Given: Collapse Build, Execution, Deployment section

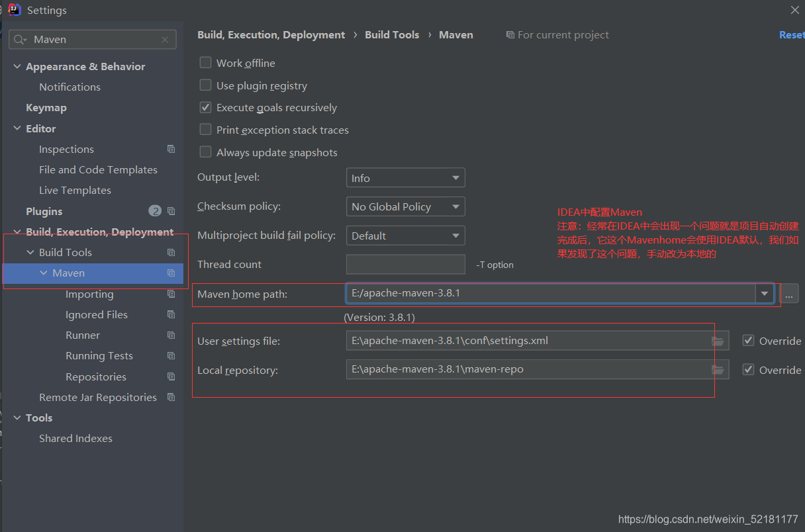Looking at the screenshot, I should point(17,232).
